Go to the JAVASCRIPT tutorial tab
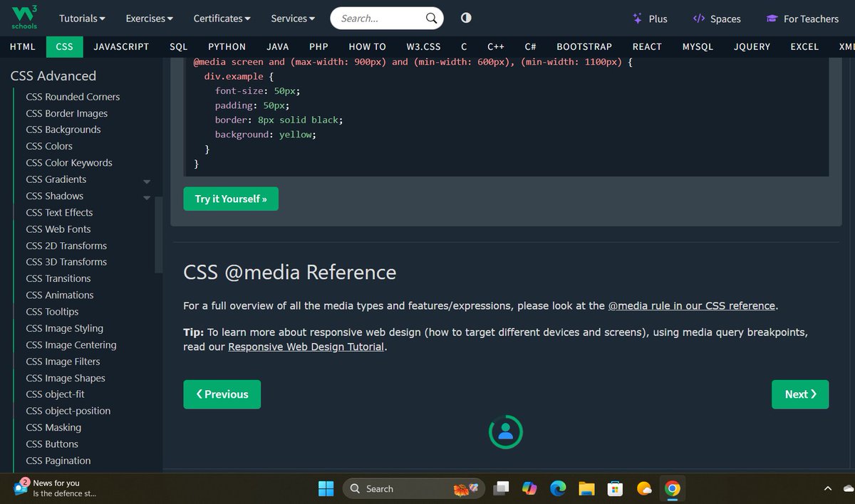 point(121,46)
